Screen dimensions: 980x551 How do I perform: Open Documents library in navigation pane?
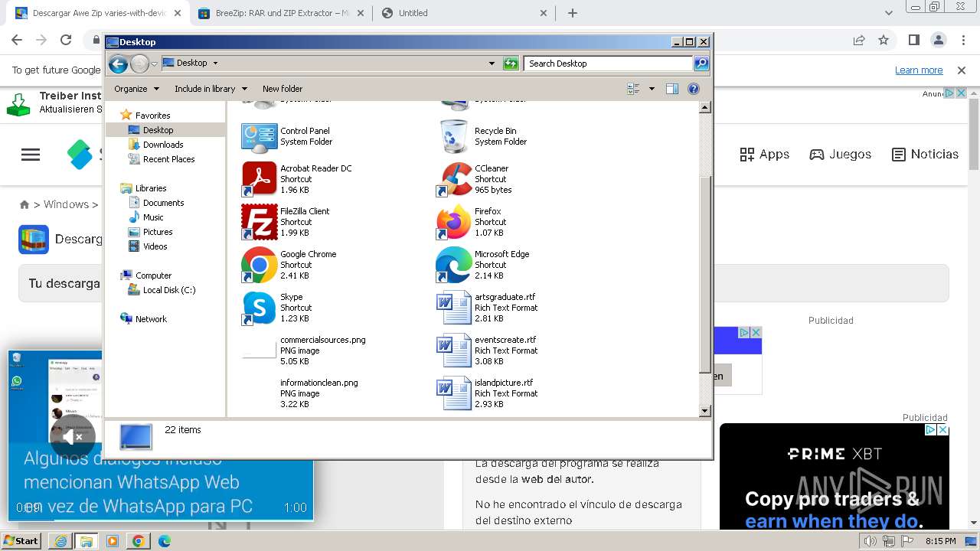[163, 203]
